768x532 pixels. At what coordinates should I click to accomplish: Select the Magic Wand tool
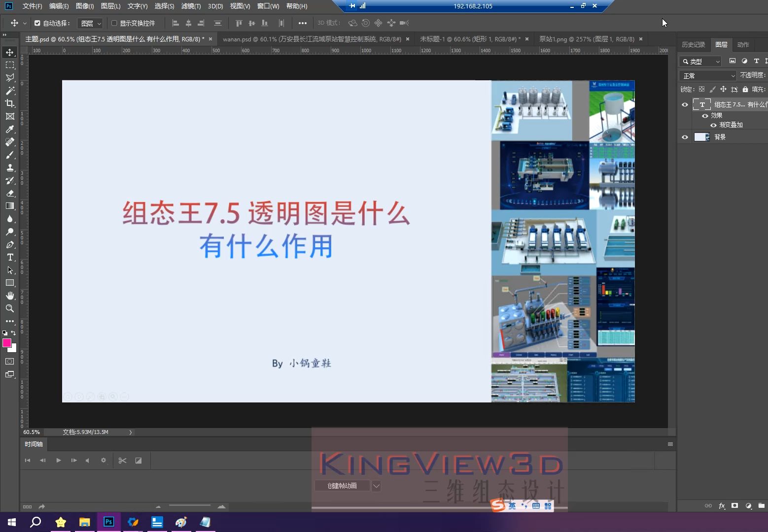point(10,91)
